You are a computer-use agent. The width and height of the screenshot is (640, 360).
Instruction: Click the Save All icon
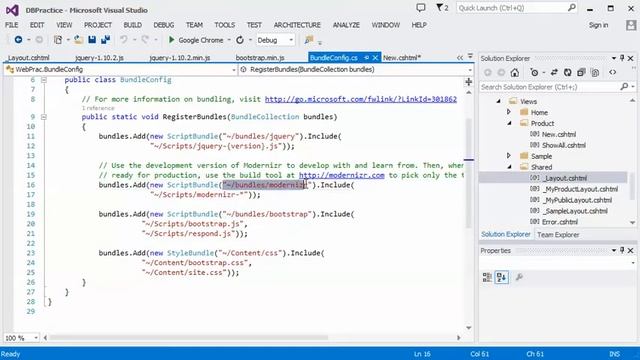106,40
